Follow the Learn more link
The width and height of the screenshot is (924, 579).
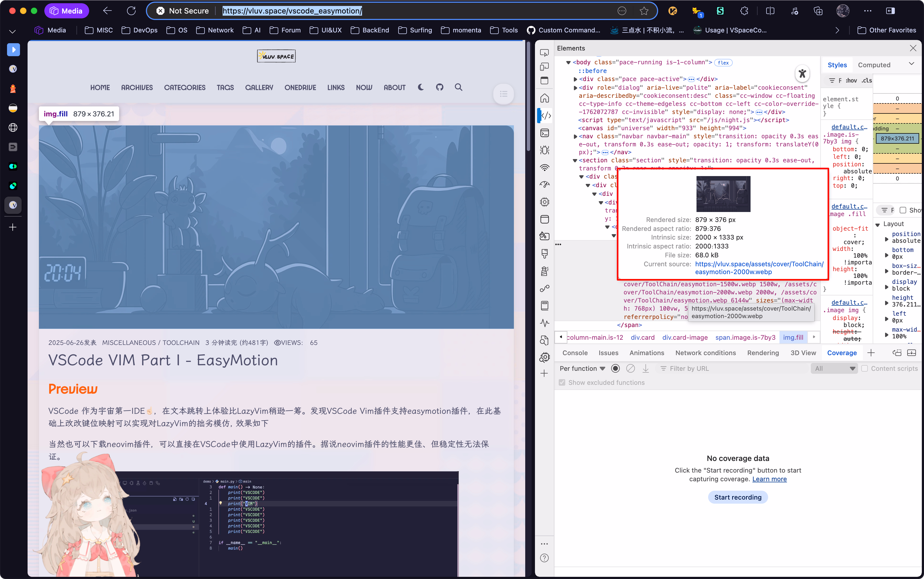tap(769, 479)
